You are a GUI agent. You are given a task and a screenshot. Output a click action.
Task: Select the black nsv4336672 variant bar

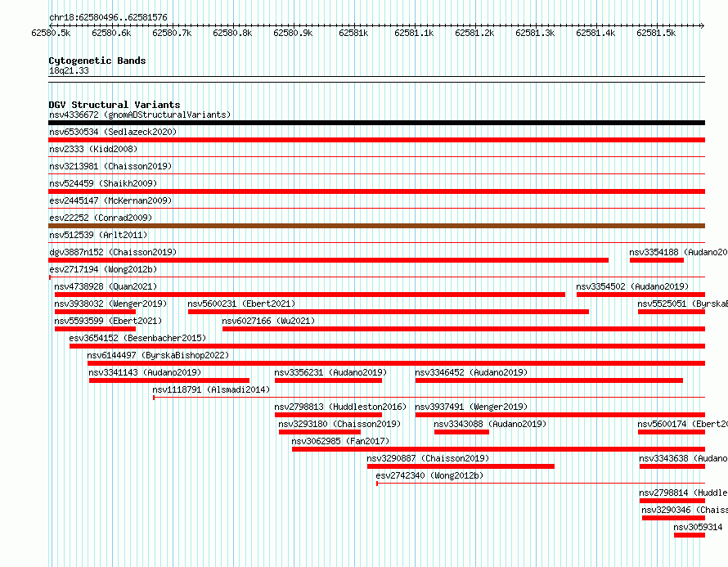point(376,123)
